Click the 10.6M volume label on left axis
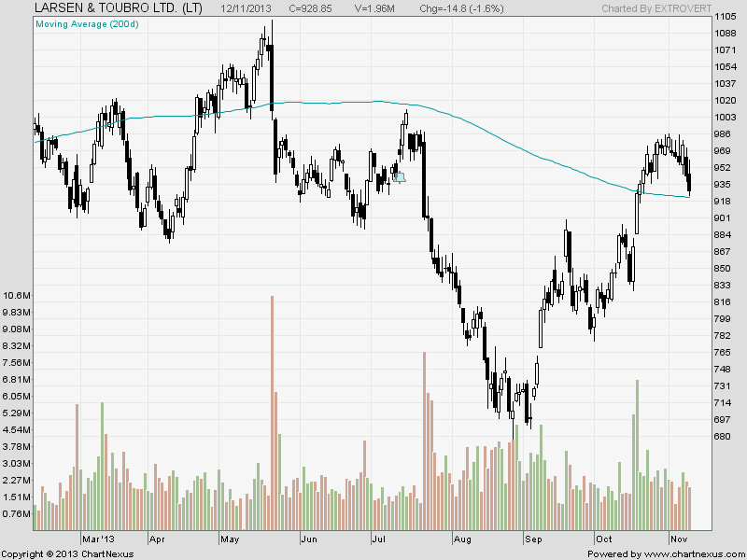Screen dimensions: 747x560 click(17, 296)
